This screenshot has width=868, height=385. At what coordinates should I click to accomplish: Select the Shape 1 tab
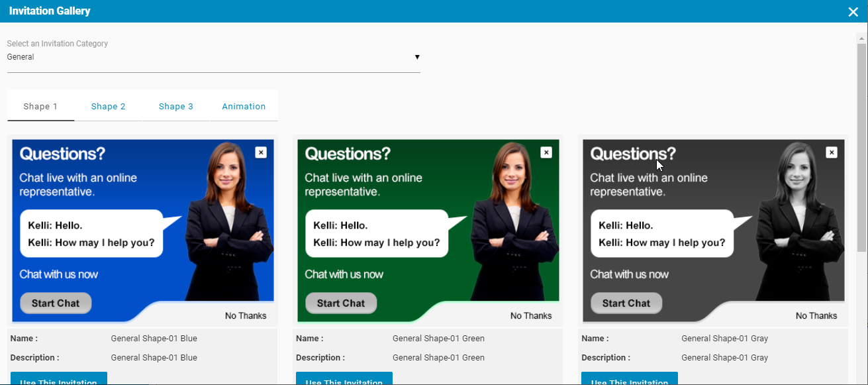pyautogui.click(x=40, y=107)
